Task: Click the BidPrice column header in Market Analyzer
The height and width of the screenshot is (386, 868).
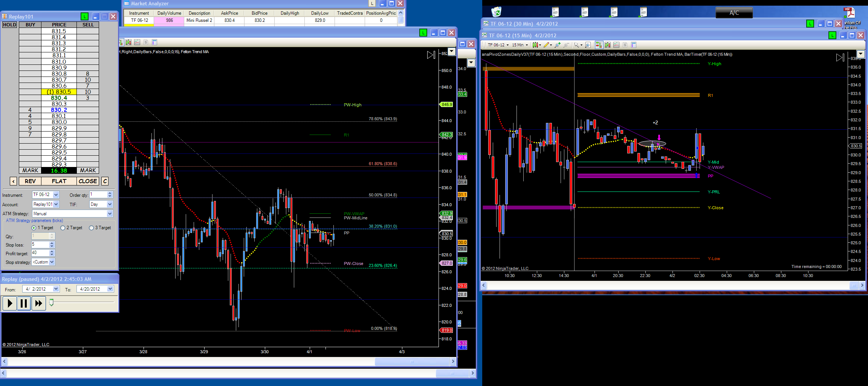Action: [260, 13]
